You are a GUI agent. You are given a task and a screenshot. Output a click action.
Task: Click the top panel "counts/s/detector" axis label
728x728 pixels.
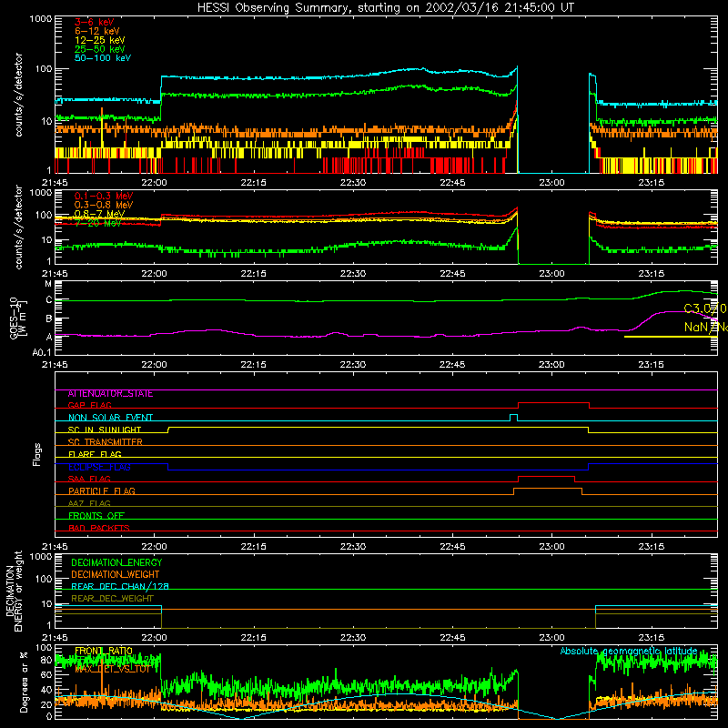coord(18,95)
